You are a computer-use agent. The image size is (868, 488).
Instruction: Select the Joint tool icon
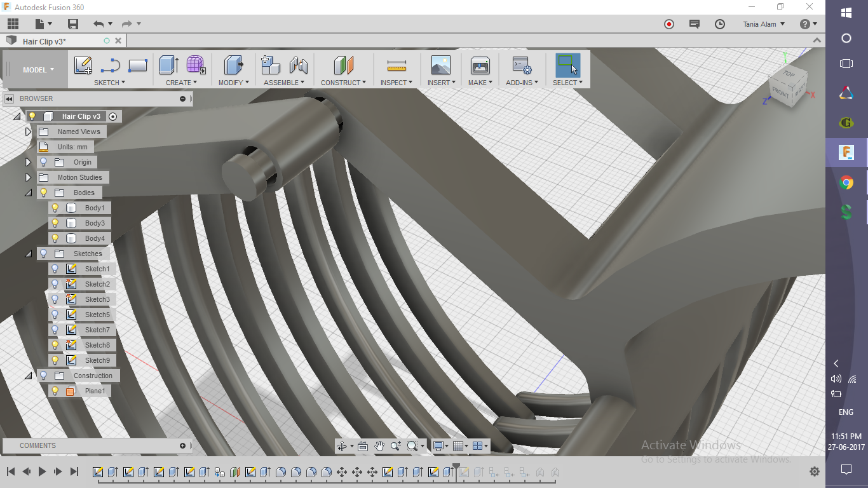pos(298,65)
